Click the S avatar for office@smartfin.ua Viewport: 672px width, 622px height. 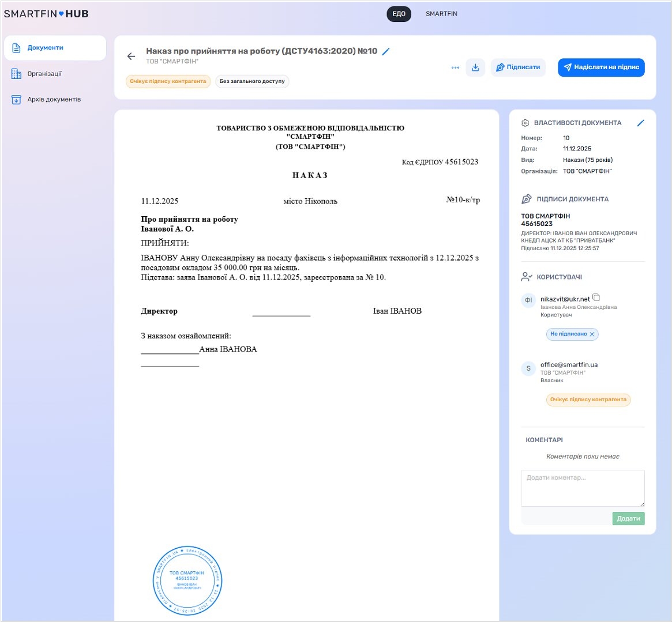tap(528, 368)
